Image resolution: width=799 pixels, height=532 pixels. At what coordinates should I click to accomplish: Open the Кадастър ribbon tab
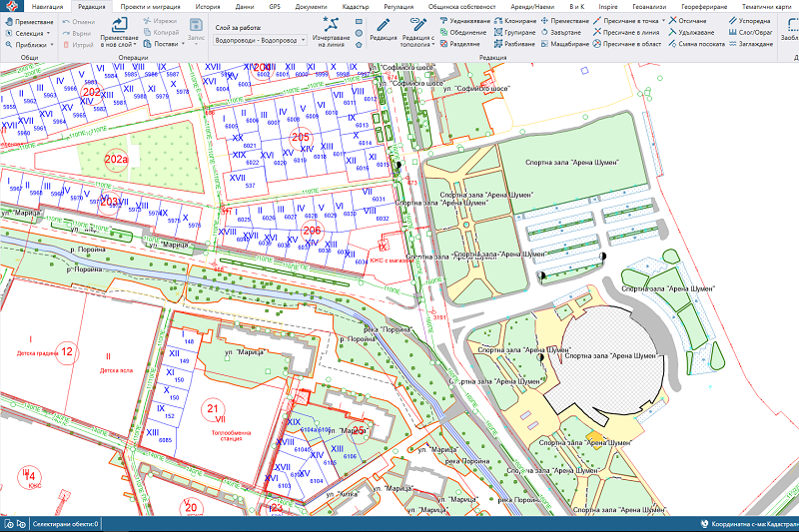356,6
